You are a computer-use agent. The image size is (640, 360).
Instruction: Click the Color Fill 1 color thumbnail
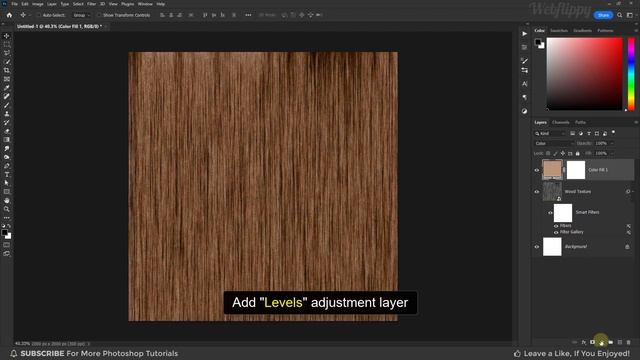click(x=552, y=170)
